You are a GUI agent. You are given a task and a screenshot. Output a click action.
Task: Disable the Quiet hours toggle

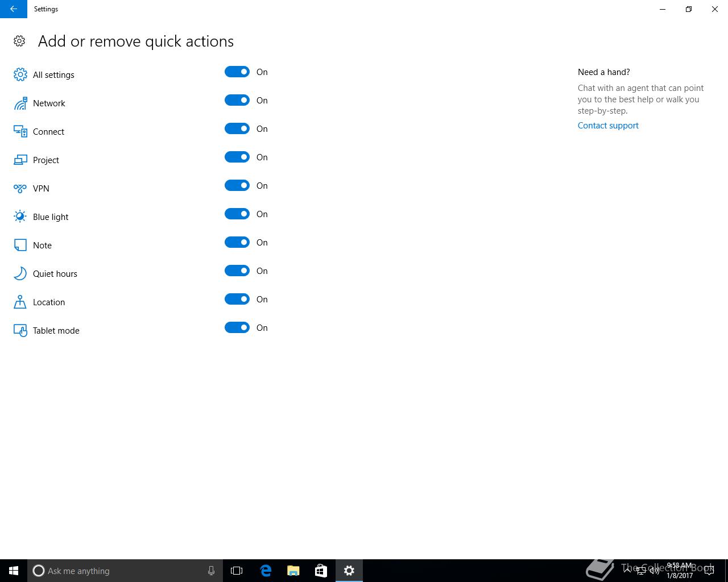237,271
